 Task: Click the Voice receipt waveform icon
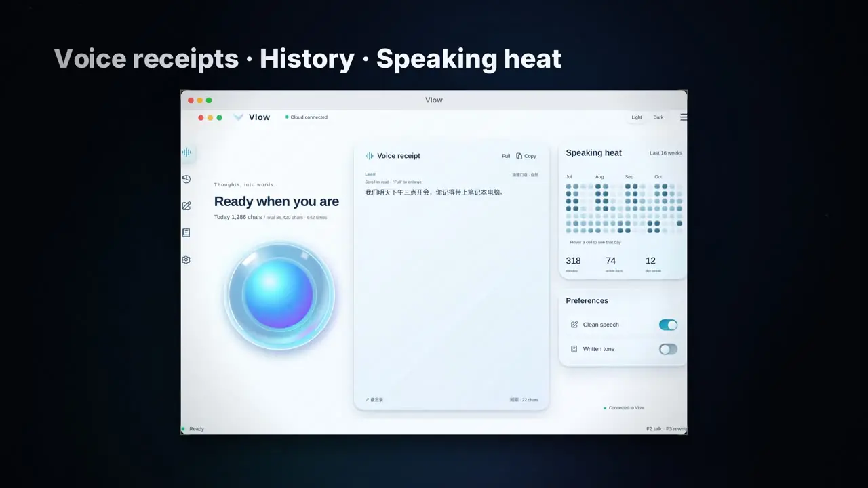pyautogui.click(x=370, y=156)
